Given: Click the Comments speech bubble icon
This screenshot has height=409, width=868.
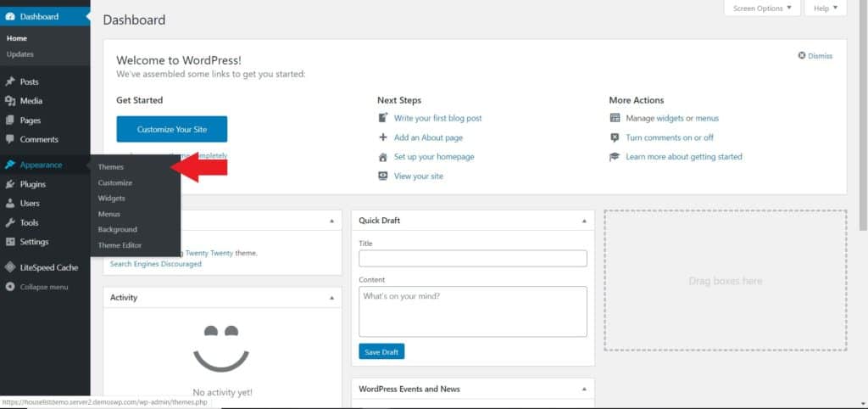Looking at the screenshot, I should pos(10,140).
